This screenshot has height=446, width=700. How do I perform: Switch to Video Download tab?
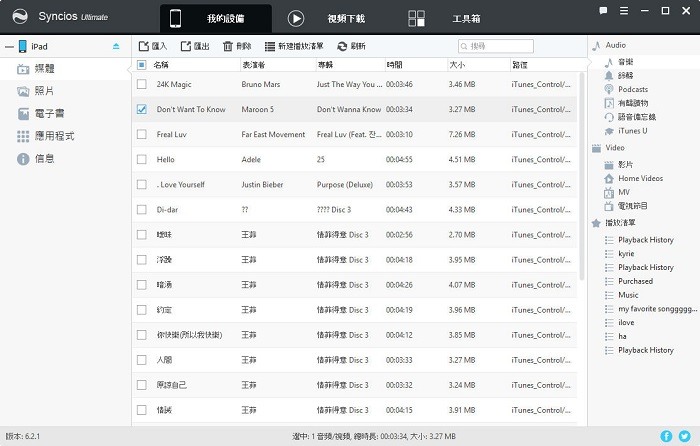tap(327, 18)
